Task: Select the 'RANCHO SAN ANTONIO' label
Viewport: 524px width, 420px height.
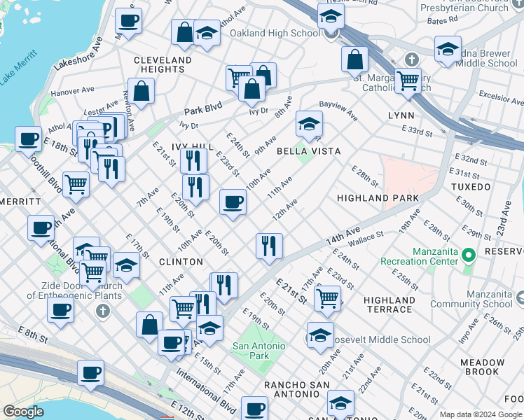Action: point(297,390)
